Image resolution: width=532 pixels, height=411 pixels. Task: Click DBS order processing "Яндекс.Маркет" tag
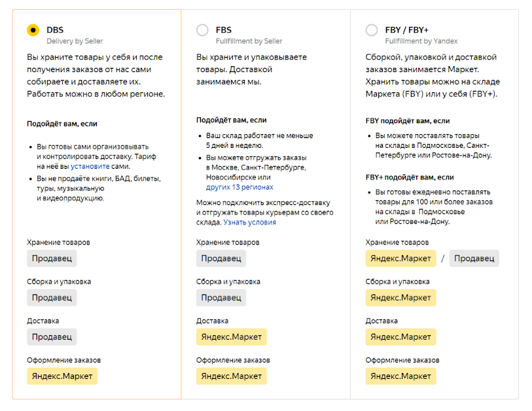[62, 376]
